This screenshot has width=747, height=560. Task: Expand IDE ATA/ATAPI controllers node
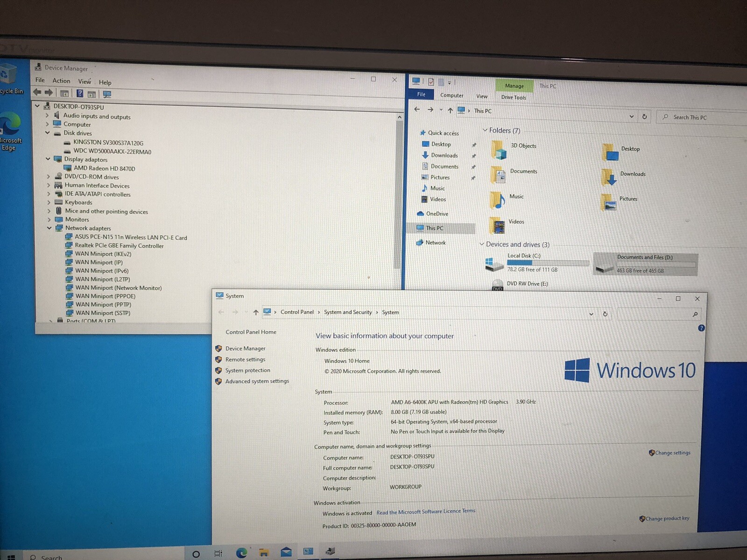[49, 194]
